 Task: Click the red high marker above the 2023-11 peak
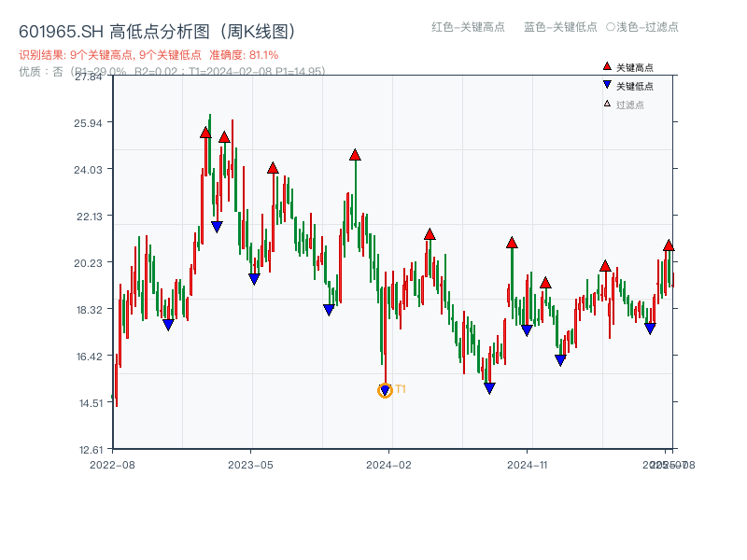point(355,156)
